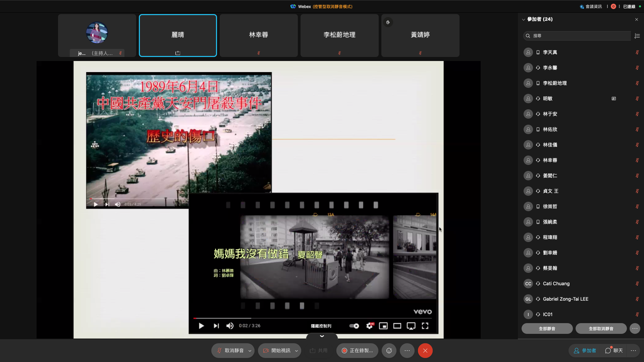Toggle the autoplay switch in video
The image size is (644, 362).
pyautogui.click(x=354, y=326)
